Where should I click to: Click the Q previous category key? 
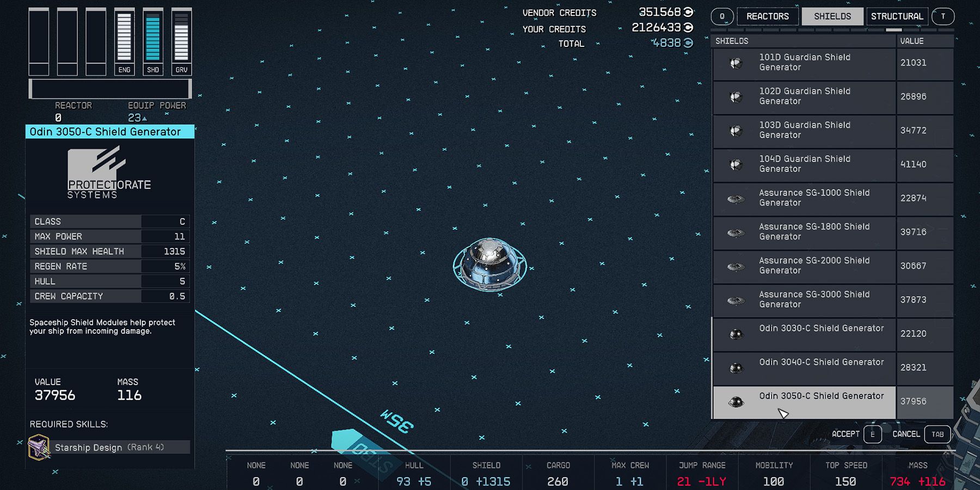point(722,16)
